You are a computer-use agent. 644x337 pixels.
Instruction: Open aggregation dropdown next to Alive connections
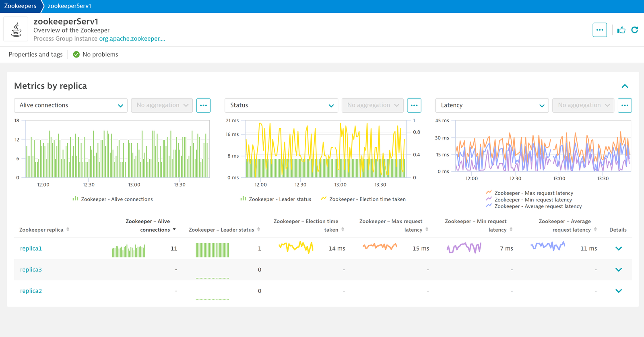[162, 105]
